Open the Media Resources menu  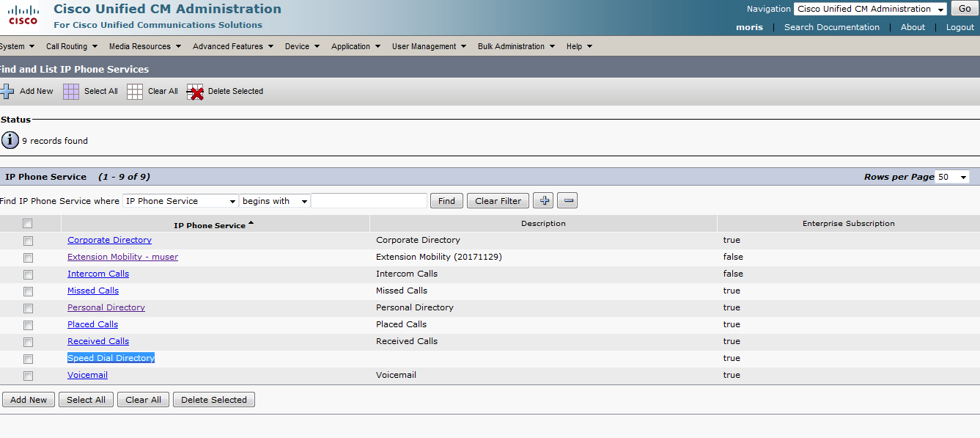click(x=145, y=46)
